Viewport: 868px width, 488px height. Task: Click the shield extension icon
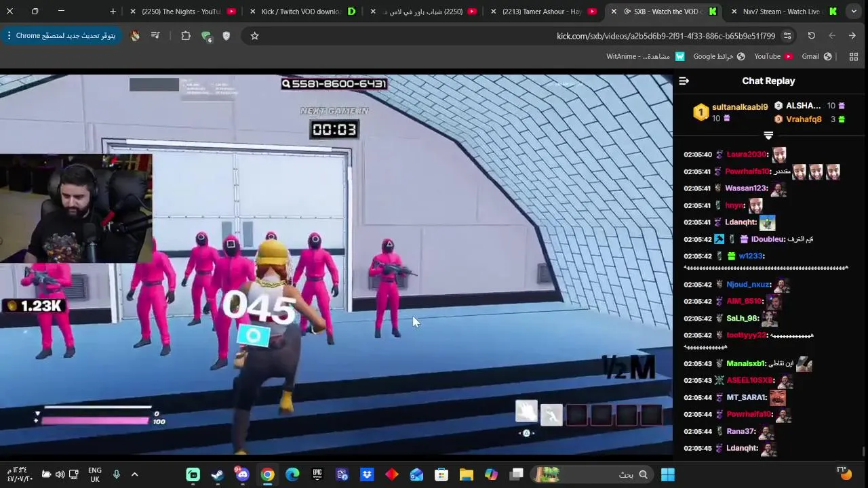coord(226,35)
